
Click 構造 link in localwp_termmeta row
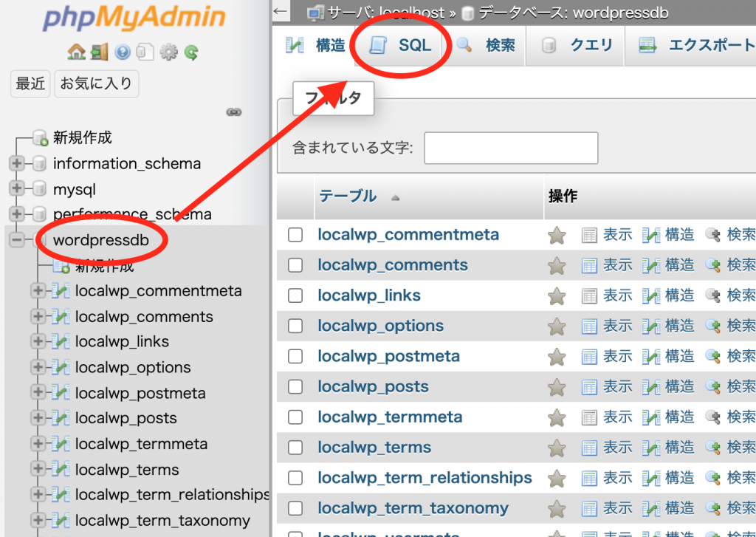[x=679, y=417]
